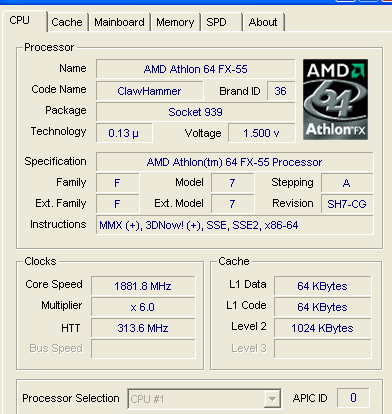The height and width of the screenshot is (414, 392).
Task: Click the Multiplier x 6.0 field
Action: pos(143,307)
